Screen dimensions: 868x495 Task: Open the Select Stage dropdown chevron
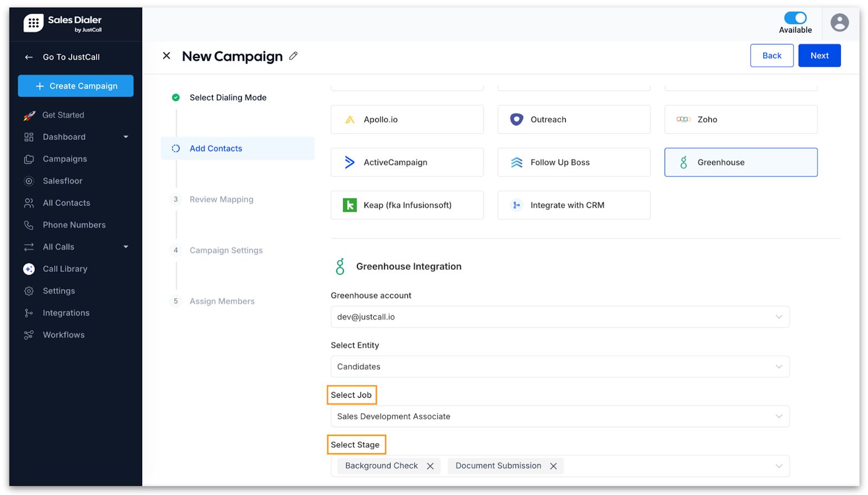pos(778,466)
